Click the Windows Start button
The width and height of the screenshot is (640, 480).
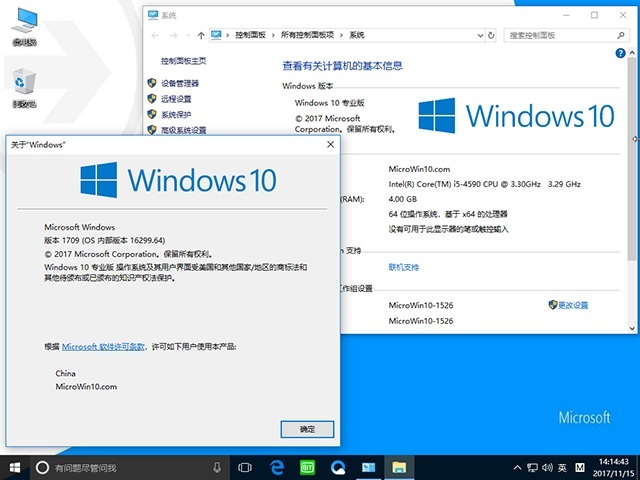coord(15,467)
